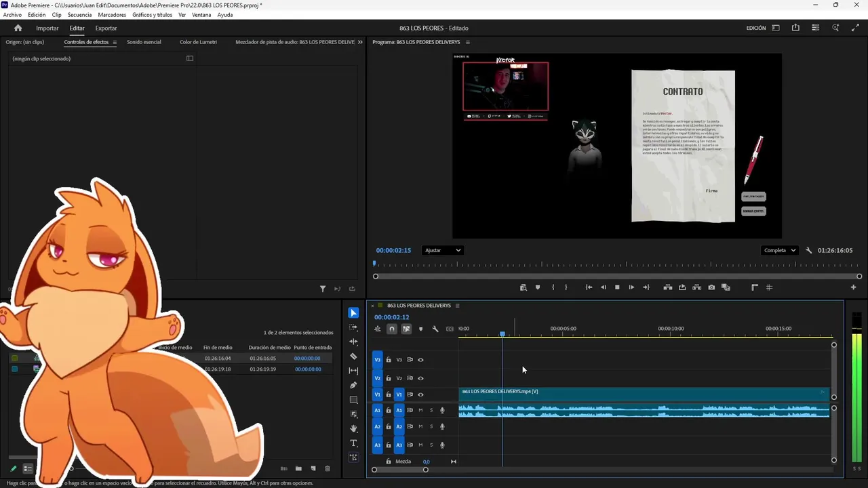The width and height of the screenshot is (868, 488).
Task: Toggle V3 track output eye
Action: coord(420,360)
